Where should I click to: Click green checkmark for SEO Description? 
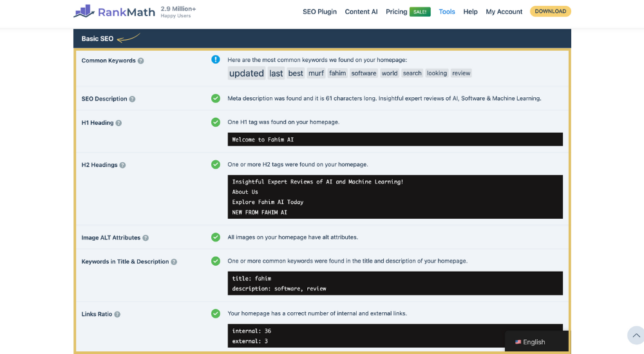tap(216, 98)
